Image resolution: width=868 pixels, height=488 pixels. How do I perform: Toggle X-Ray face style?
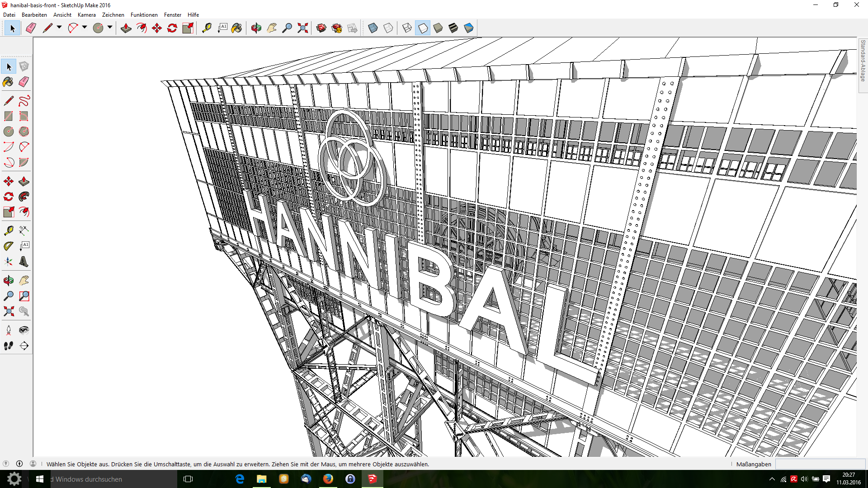(x=373, y=28)
